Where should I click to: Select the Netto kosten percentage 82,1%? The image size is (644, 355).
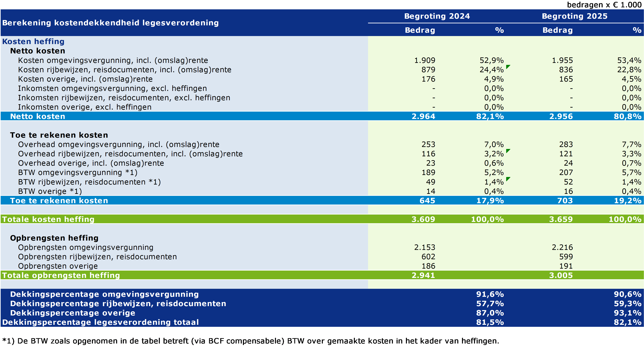click(x=490, y=116)
